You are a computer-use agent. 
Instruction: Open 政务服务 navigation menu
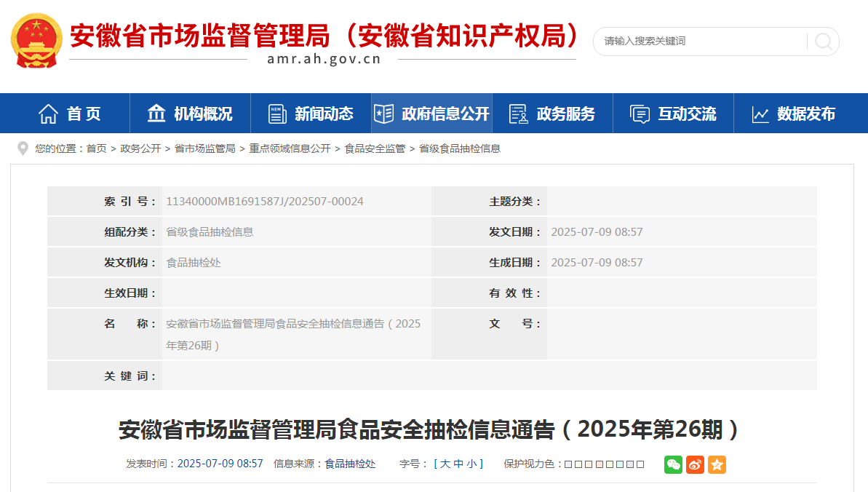pyautogui.click(x=552, y=114)
